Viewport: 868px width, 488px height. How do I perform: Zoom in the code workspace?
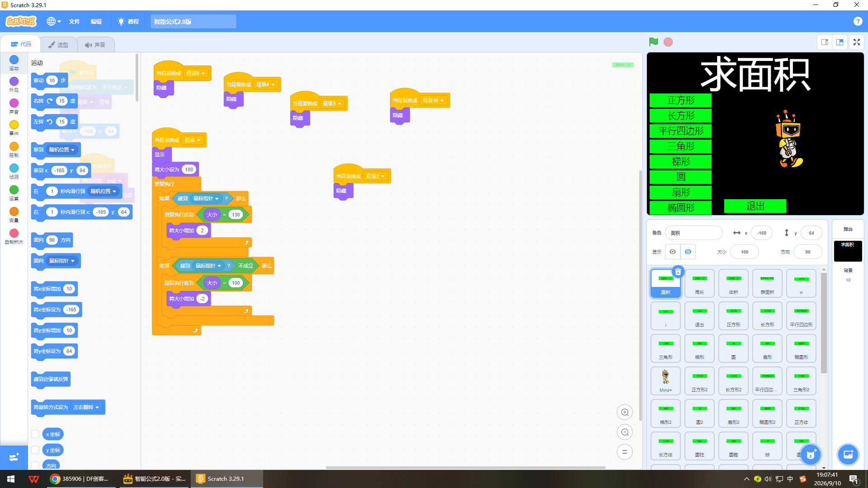click(x=625, y=412)
